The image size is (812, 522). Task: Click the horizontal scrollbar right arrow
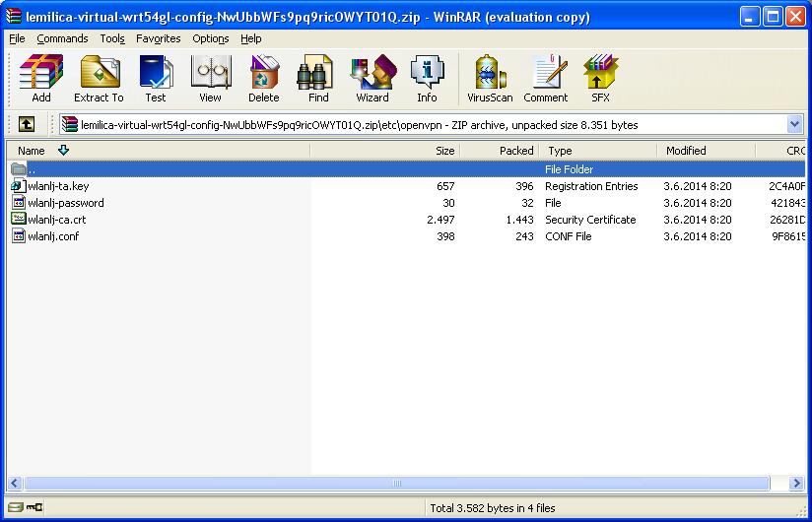click(x=796, y=484)
